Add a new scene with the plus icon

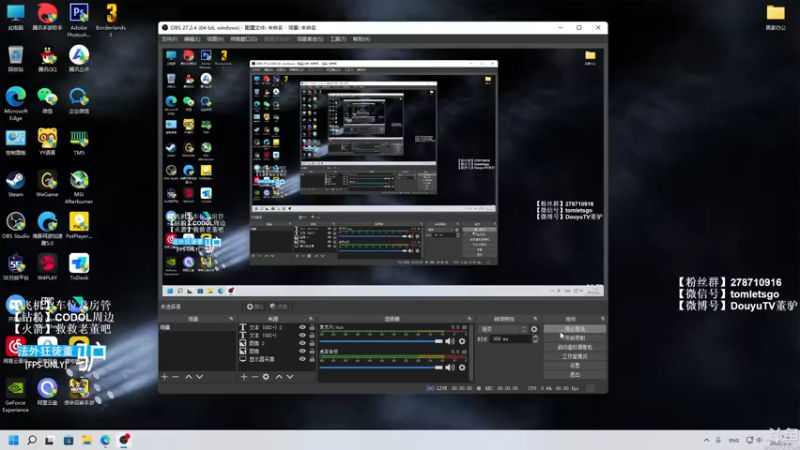[164, 377]
